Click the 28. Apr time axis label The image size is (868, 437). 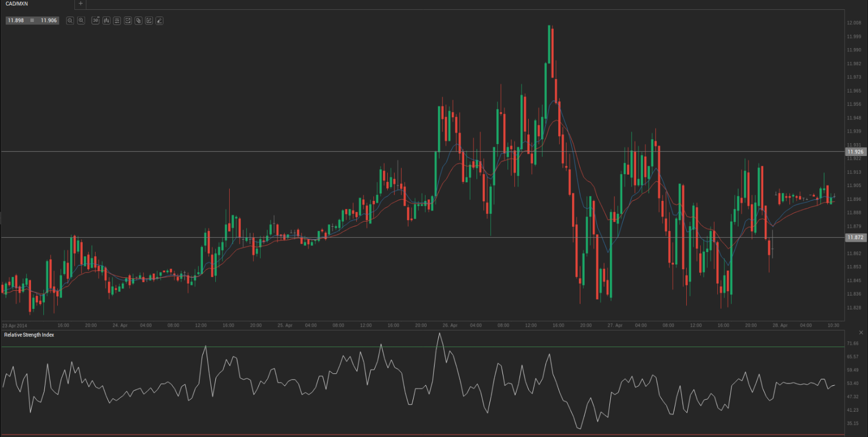(x=780, y=325)
